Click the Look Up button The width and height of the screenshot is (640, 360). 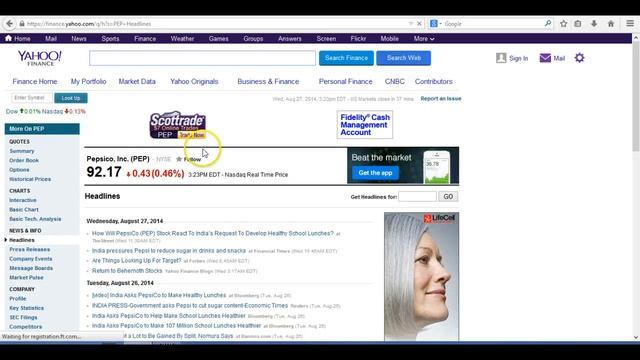(x=71, y=98)
